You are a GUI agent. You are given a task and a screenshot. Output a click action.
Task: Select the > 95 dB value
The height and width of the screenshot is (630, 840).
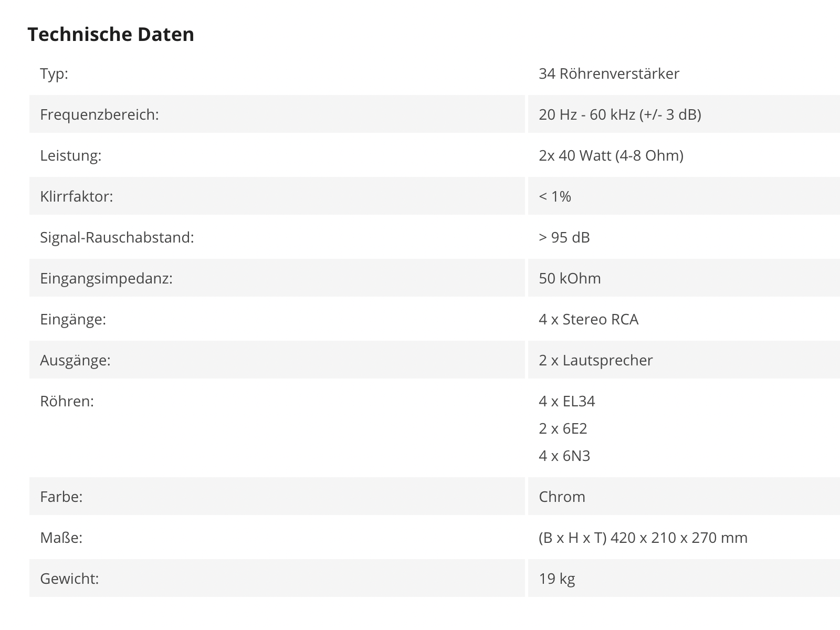pyautogui.click(x=564, y=237)
